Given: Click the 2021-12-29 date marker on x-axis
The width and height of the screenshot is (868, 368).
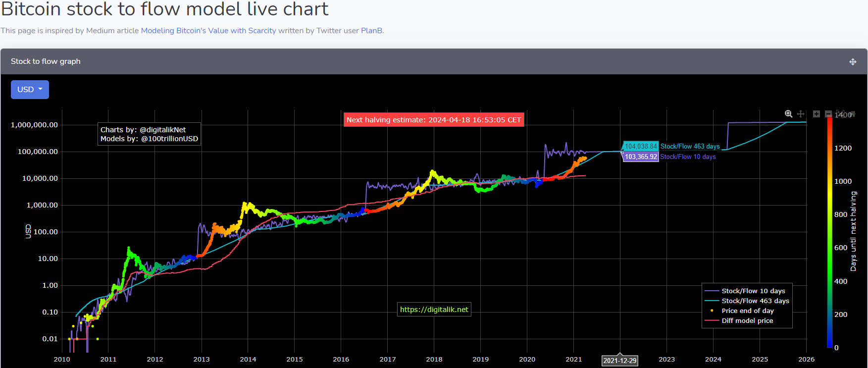Looking at the screenshot, I should point(619,361).
